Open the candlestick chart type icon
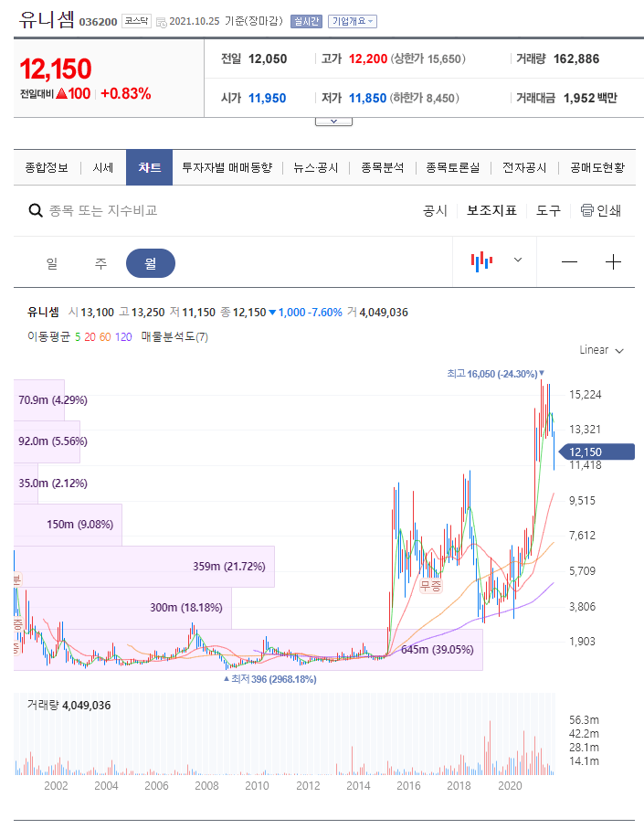 pos(481,261)
